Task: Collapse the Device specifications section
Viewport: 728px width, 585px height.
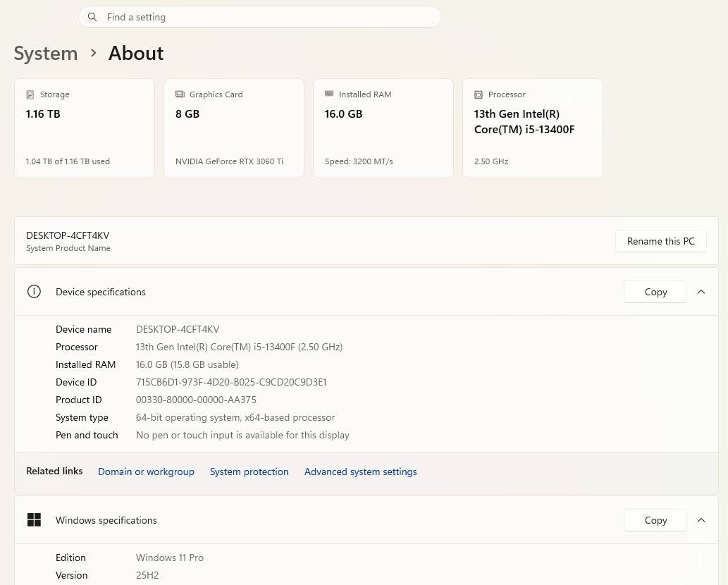Action: click(701, 292)
